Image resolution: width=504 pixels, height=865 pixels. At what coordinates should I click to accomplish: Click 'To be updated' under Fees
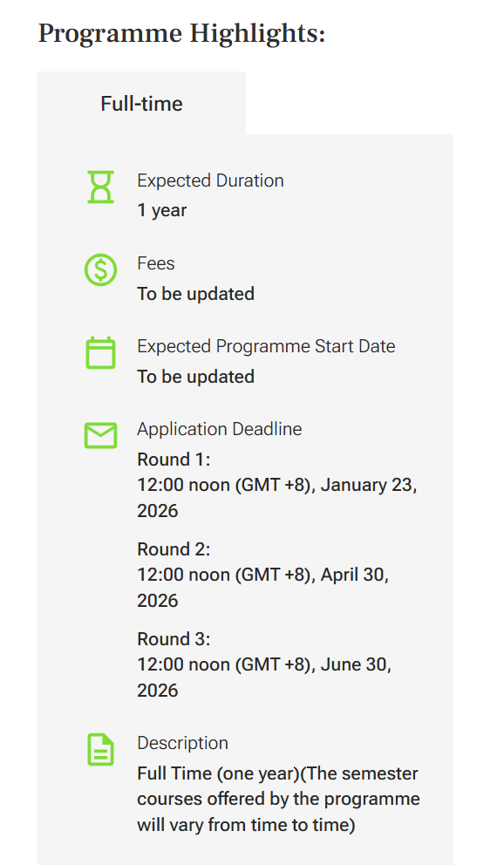coord(195,294)
